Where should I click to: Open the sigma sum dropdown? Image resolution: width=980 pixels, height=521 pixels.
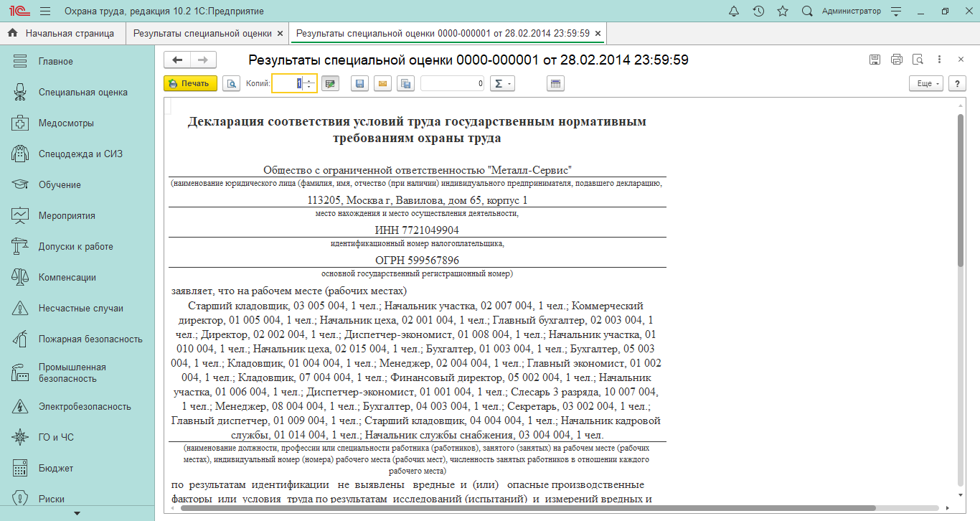(502, 84)
